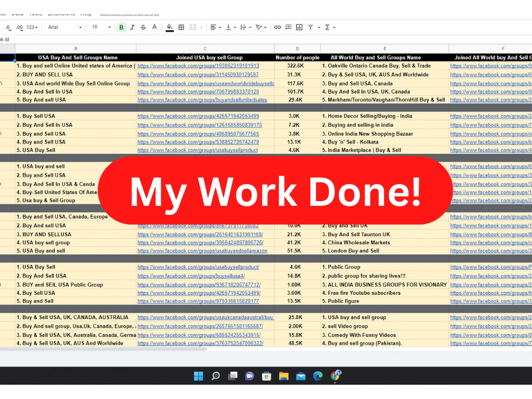Open the Arial font dropdown
Viewport: 532px width, 399px height.
pos(65,27)
